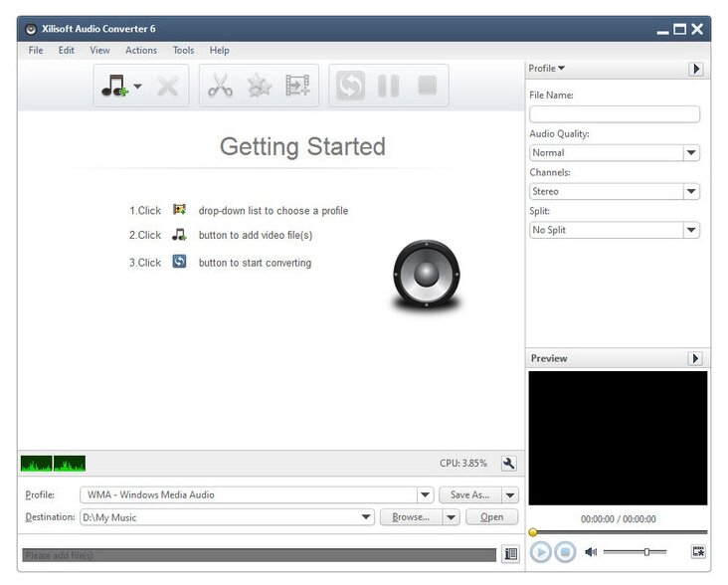Click the preview seek bar handle

(533, 532)
